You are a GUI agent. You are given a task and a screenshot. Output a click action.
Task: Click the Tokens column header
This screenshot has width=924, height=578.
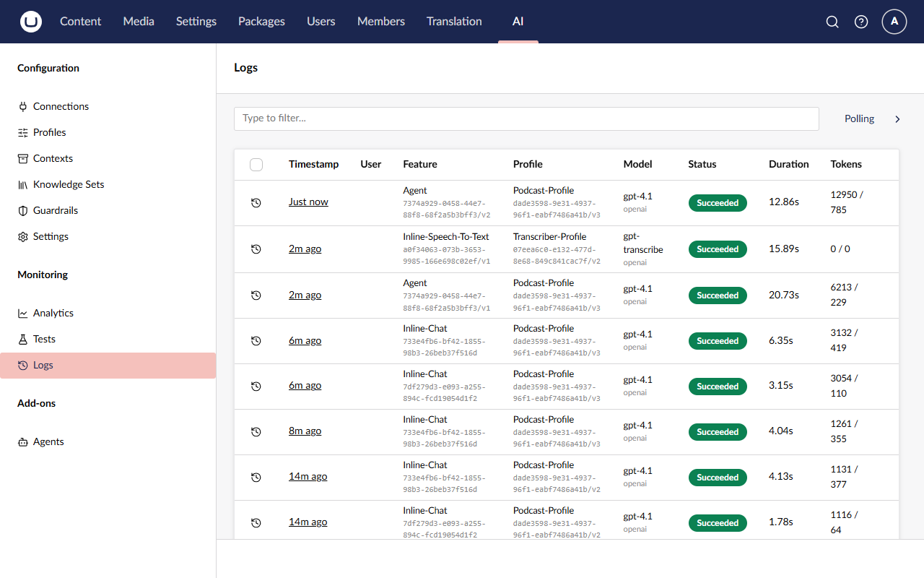point(846,164)
